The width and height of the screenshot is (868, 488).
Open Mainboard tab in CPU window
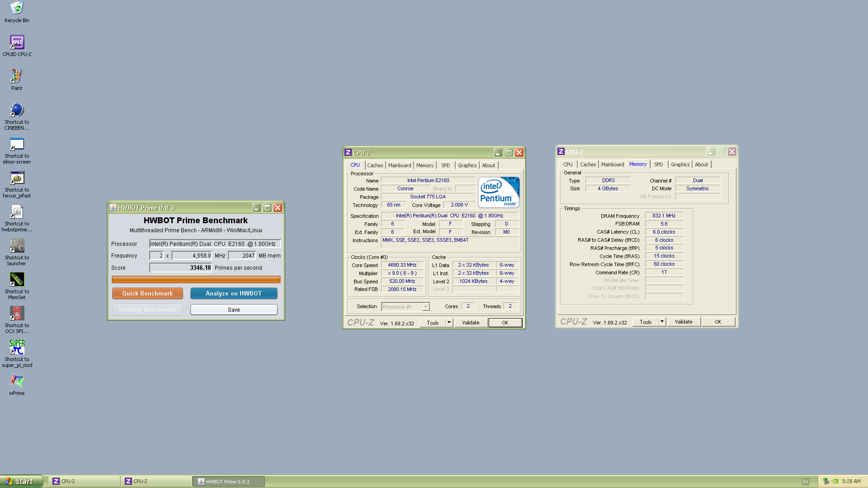coord(400,165)
